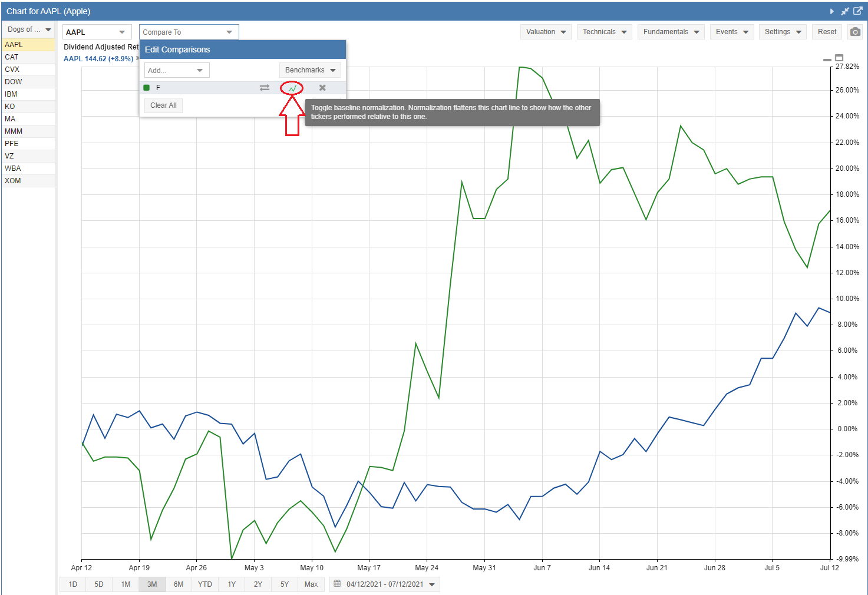The width and height of the screenshot is (868, 595).
Task: Open the AAPL ticker dropdown
Action: (97, 32)
